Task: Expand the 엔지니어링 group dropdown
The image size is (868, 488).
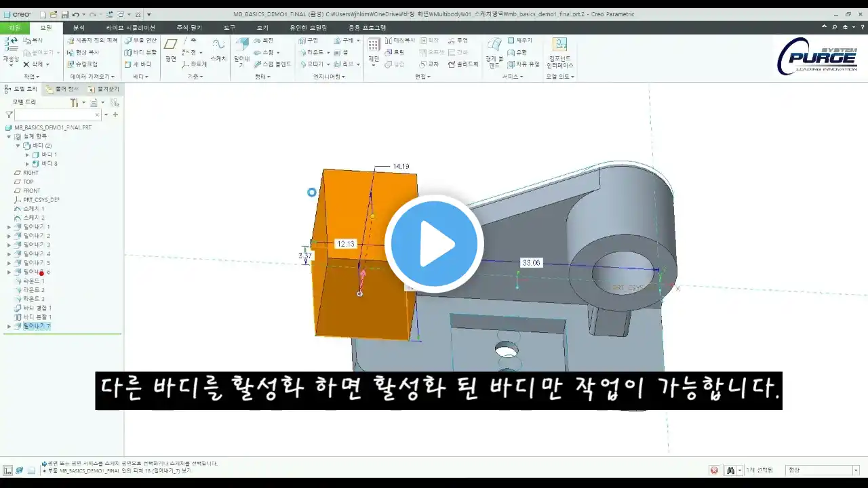Action: tap(329, 77)
